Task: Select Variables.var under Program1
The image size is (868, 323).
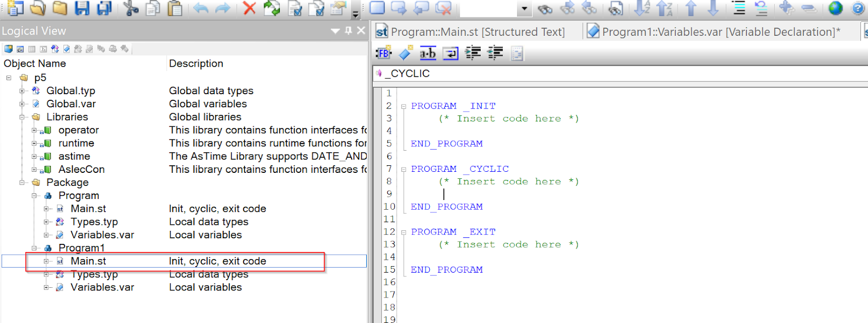Action: 103,287
